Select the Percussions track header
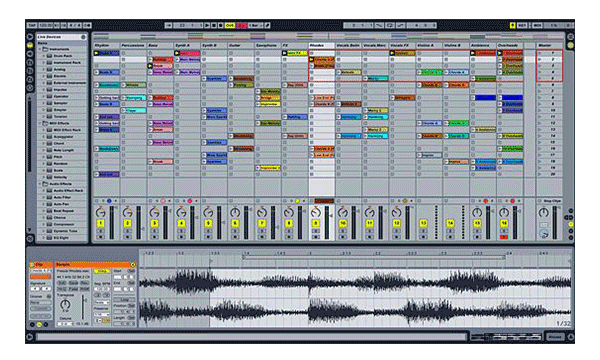600x360 pixels. pyautogui.click(x=133, y=45)
